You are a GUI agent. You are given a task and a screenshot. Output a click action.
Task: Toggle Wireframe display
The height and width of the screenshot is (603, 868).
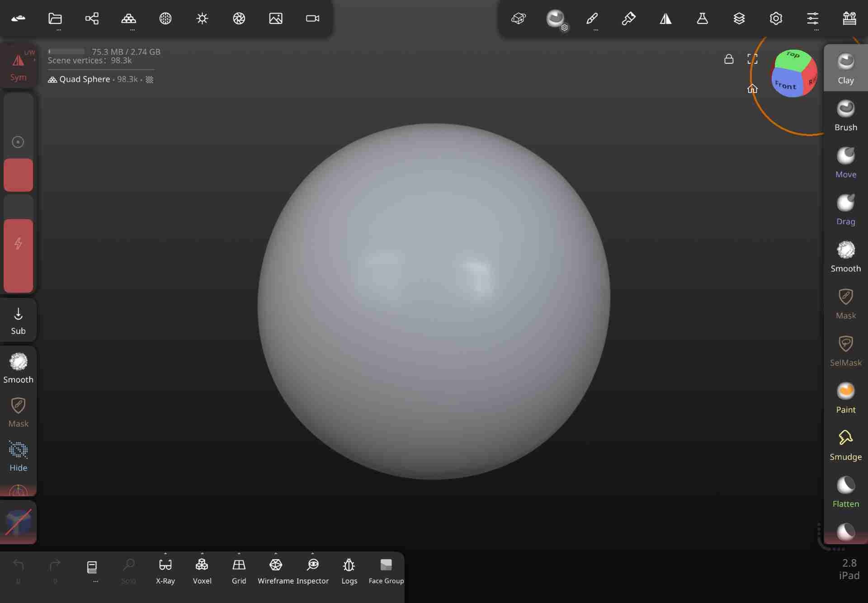(x=276, y=570)
